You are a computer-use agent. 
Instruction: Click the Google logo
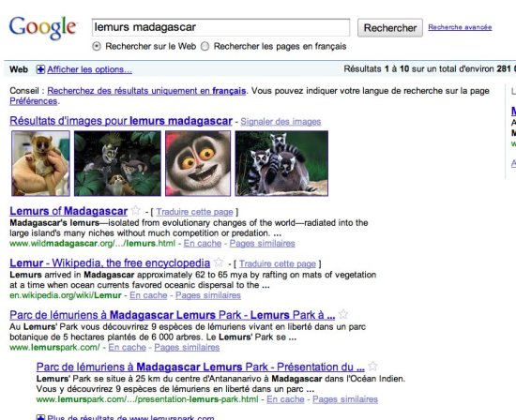point(43,27)
